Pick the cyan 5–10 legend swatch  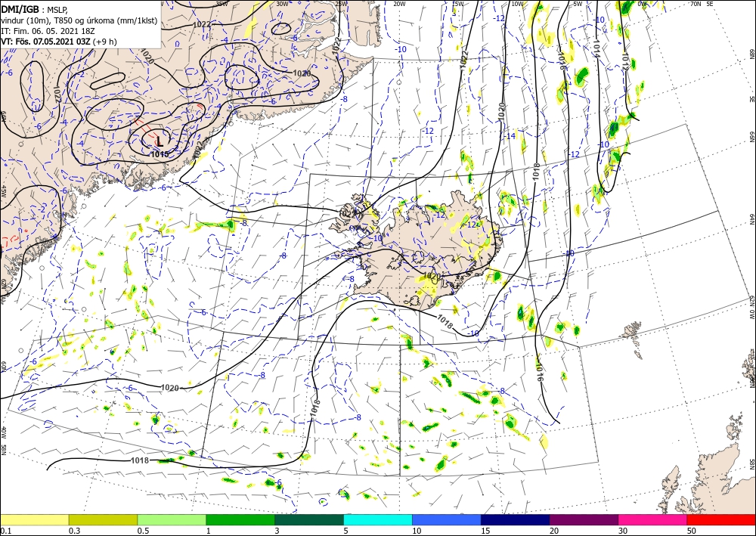click(378, 519)
